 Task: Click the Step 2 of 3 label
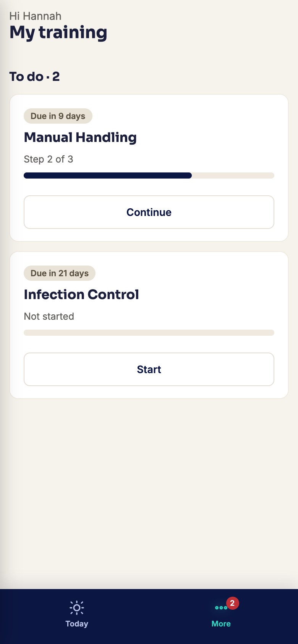[x=49, y=159]
